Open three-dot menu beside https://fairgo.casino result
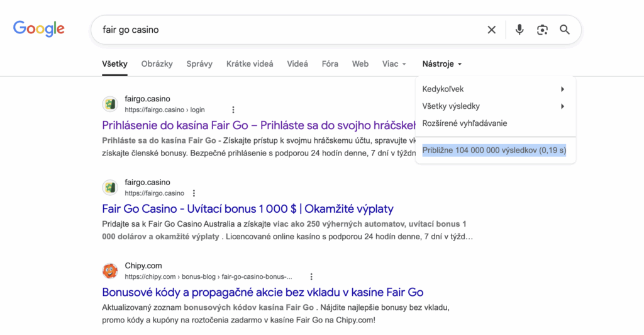644x335 pixels. (194, 193)
